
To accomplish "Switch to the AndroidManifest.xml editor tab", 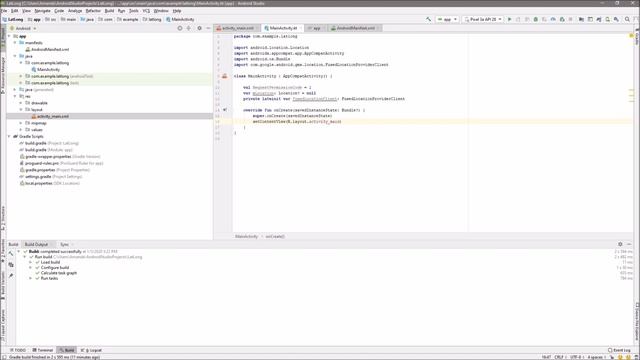I will [x=355, y=28].
